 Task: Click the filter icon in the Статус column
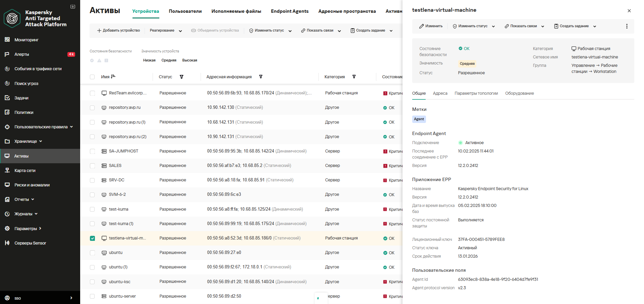coord(181,77)
